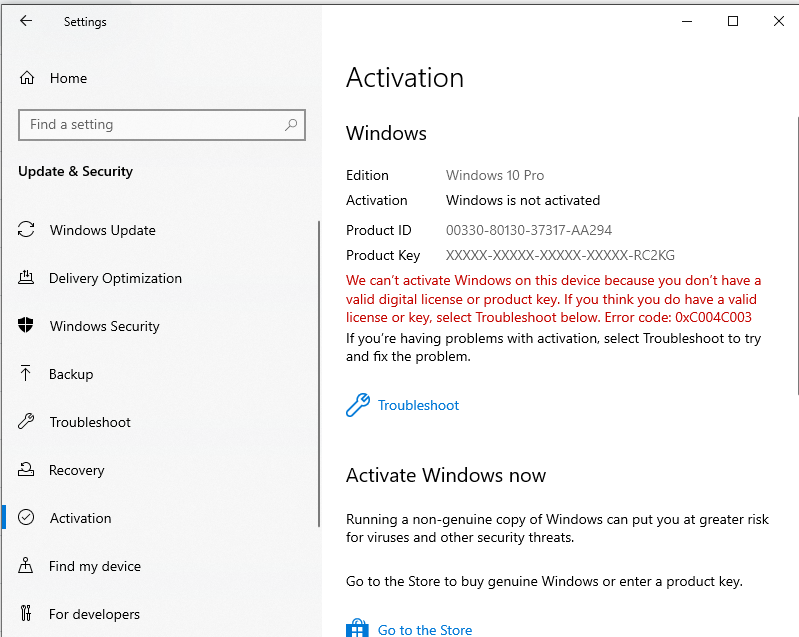
Task: Open Delivery Optimization page
Action: (x=115, y=278)
